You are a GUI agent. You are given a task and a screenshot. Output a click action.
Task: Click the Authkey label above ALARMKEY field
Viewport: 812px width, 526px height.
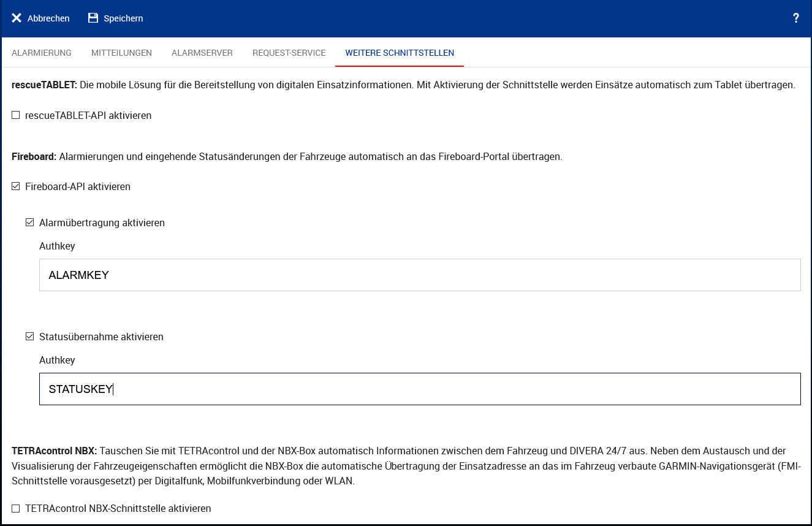(57, 246)
